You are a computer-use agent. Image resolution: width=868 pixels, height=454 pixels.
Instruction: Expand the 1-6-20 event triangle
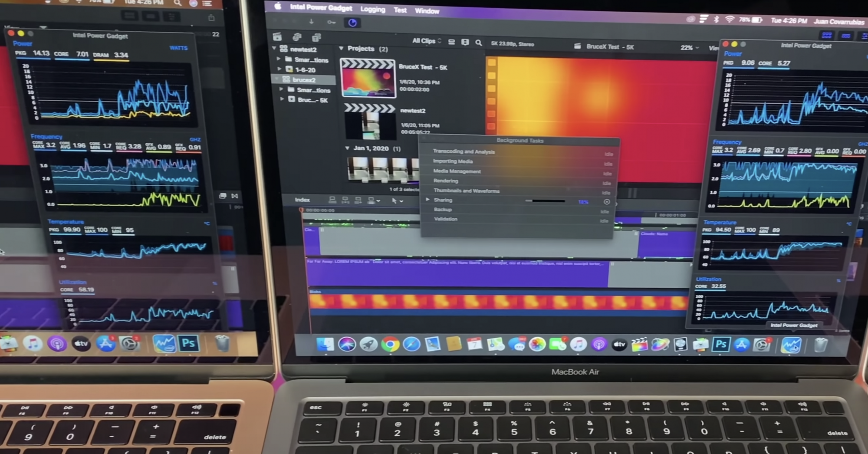(x=279, y=69)
